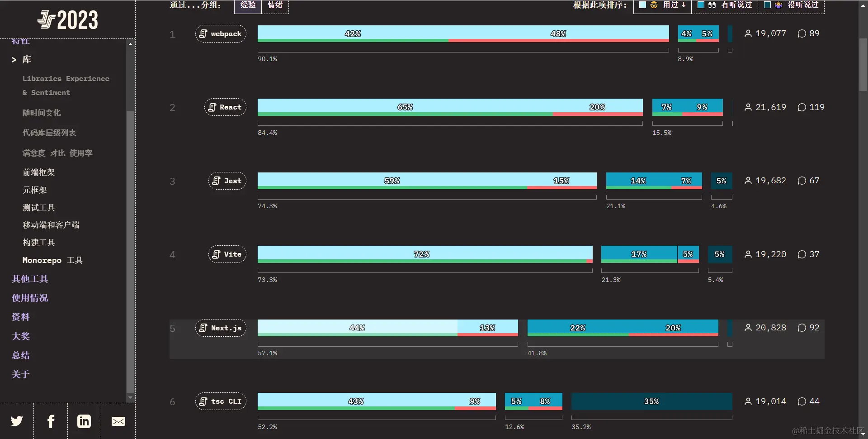868x439 pixels.
Task: Click tsc CLI 35% never-heard bar
Action: (651, 401)
